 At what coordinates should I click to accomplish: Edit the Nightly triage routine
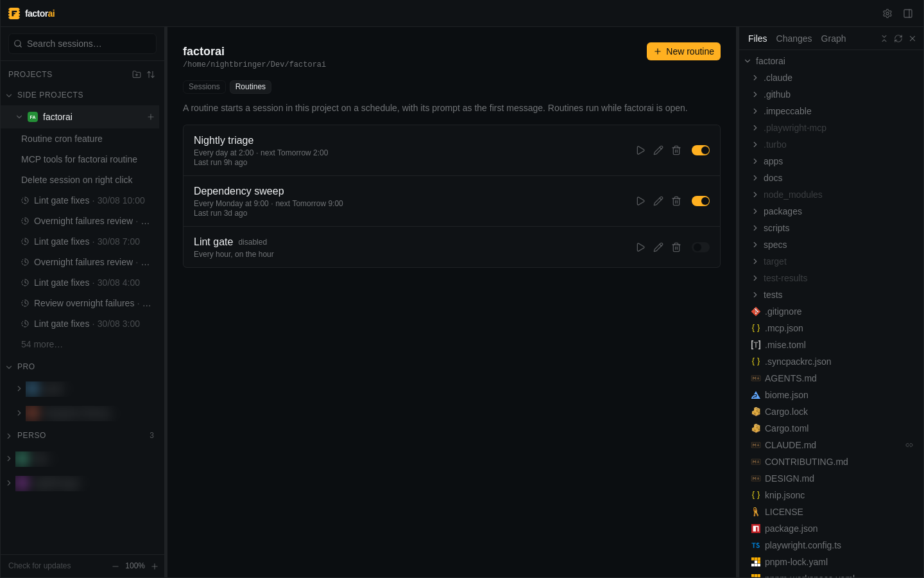658,150
